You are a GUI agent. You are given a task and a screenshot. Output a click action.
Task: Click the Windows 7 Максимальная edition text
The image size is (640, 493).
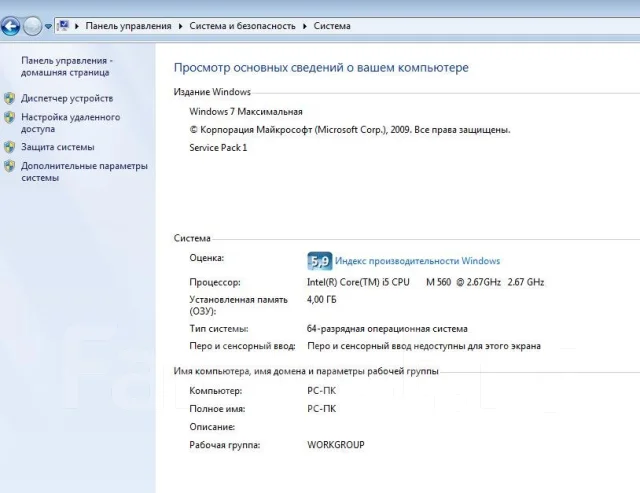point(246,112)
